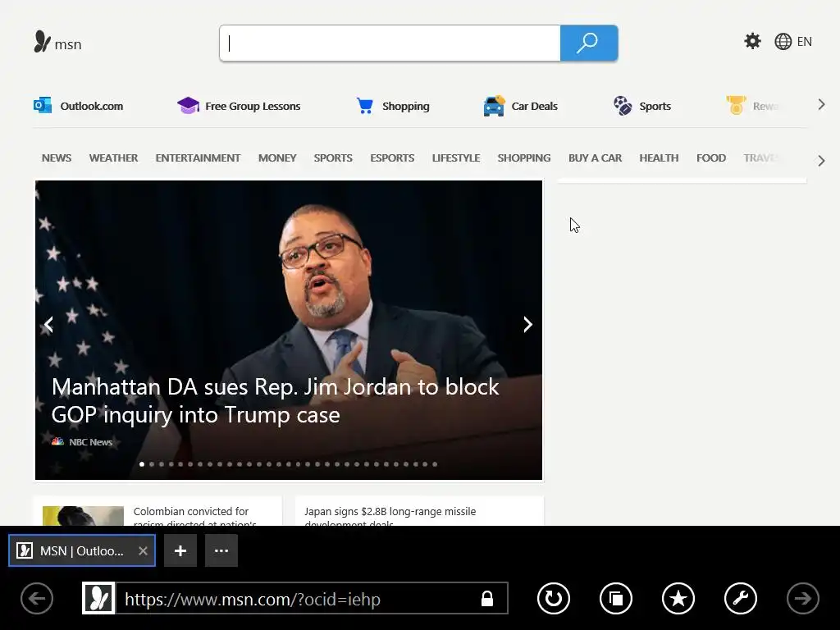840x630 pixels.
Task: Click the Car Deals car icon
Action: (494, 106)
